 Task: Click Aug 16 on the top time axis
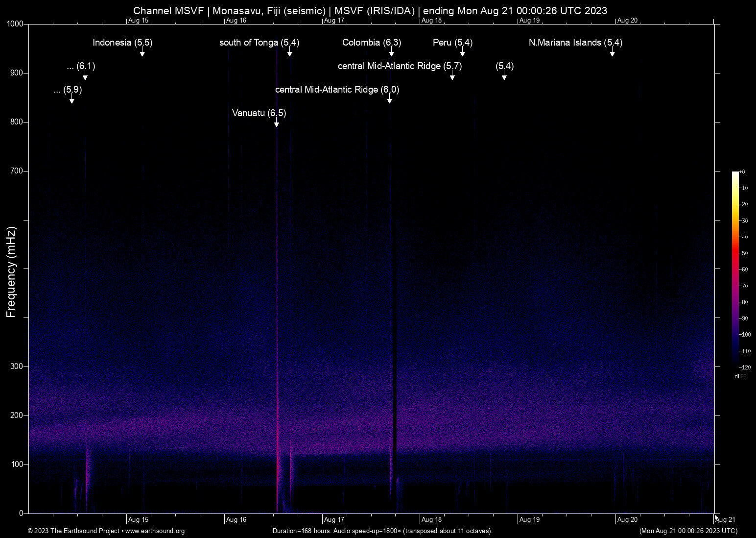click(236, 21)
